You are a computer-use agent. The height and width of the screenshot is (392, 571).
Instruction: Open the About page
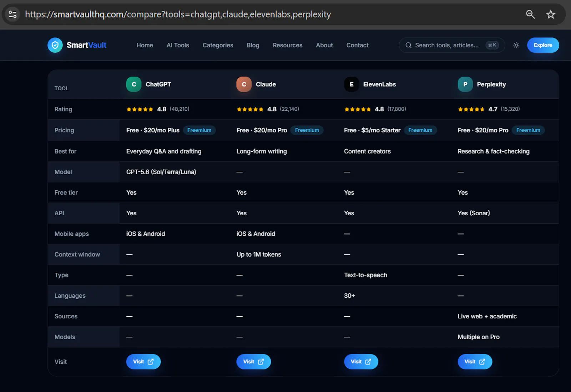pyautogui.click(x=324, y=45)
